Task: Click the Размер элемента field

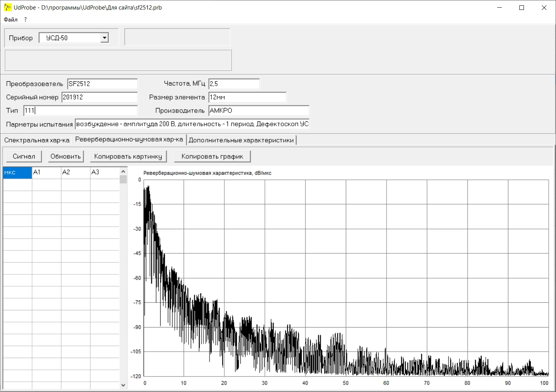Action: tap(247, 97)
